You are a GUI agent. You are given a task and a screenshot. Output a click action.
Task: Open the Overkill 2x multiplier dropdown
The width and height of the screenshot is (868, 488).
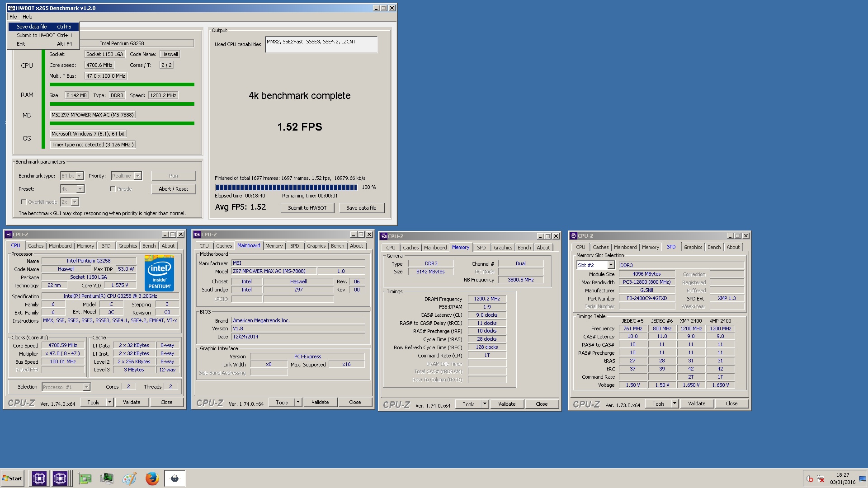[x=75, y=202]
